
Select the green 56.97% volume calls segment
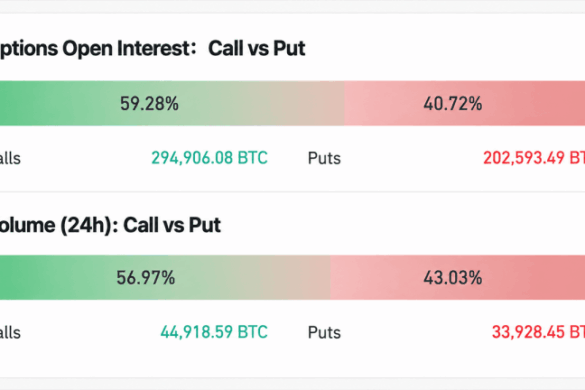(x=165, y=278)
